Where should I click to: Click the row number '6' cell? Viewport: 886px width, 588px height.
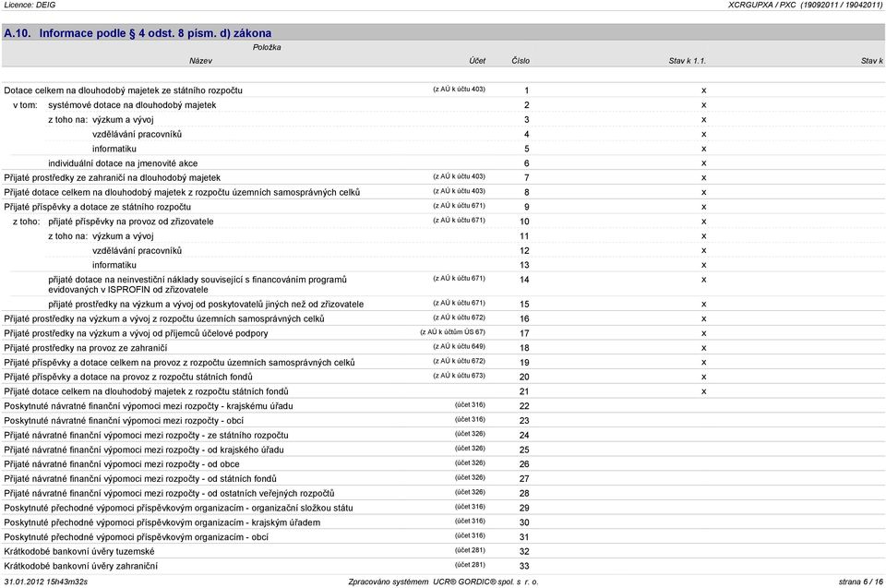pyautogui.click(x=527, y=164)
